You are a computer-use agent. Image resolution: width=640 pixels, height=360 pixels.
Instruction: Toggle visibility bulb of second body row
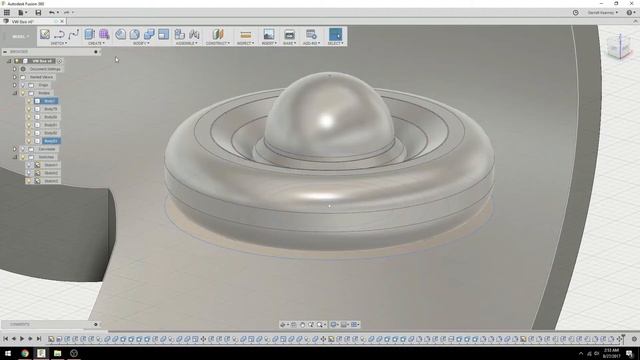tap(29, 109)
